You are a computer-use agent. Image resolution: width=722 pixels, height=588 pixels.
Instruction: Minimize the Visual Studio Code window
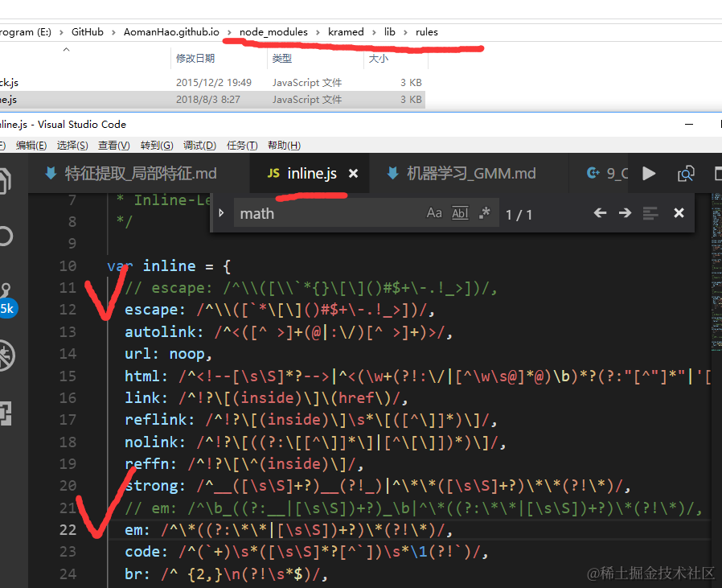click(689, 125)
